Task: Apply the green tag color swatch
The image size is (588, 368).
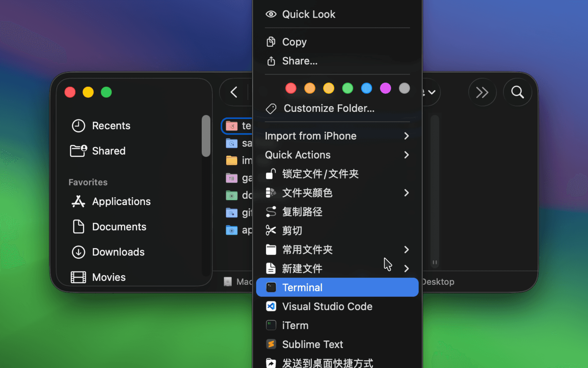Action: [x=347, y=88]
